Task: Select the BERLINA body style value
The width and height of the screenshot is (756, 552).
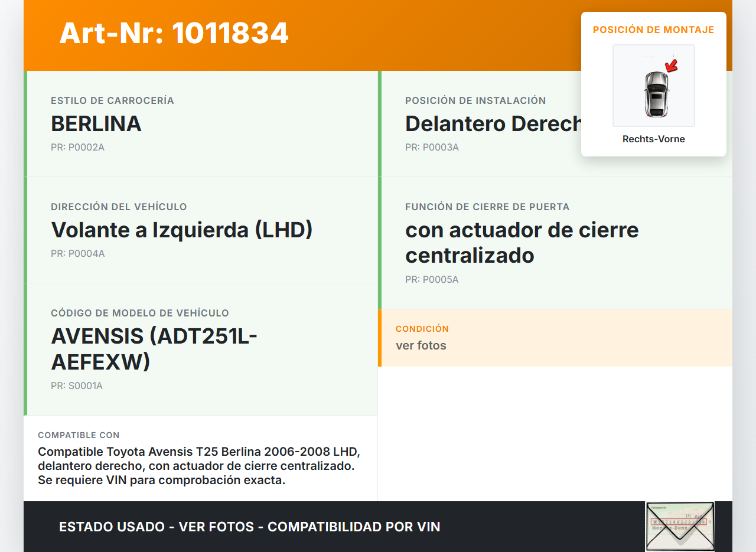Action: tap(96, 124)
